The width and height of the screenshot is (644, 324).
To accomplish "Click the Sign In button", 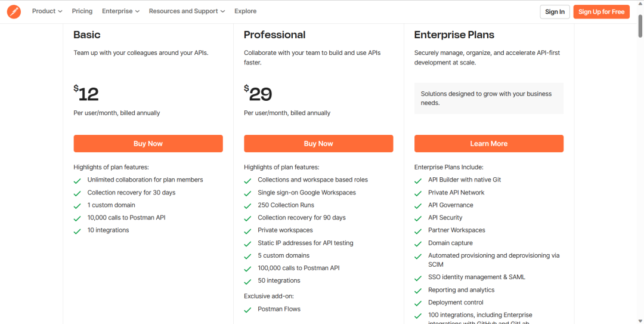I will [x=555, y=12].
